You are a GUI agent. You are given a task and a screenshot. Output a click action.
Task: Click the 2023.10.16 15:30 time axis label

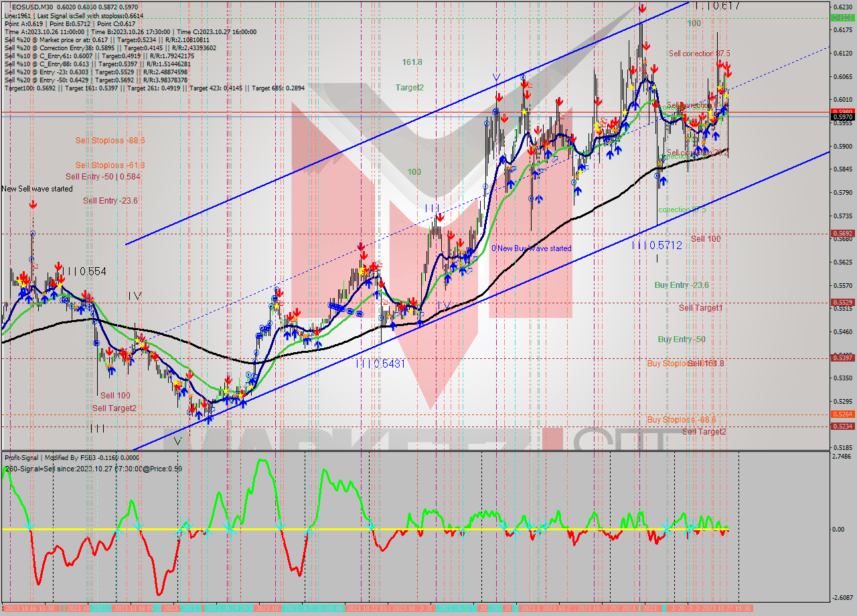click(x=31, y=608)
